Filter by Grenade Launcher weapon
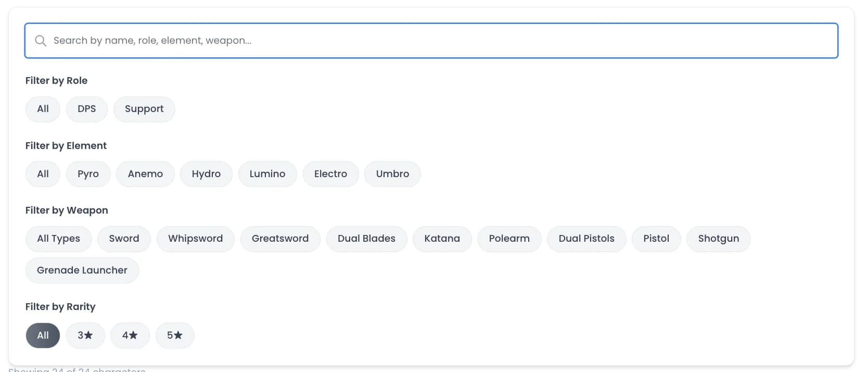The height and width of the screenshot is (372, 868). pos(82,270)
